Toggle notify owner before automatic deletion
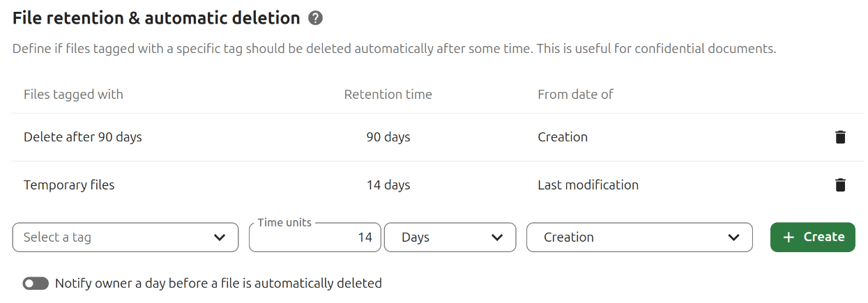Viewport: 868px width, 303px height. 36,283
